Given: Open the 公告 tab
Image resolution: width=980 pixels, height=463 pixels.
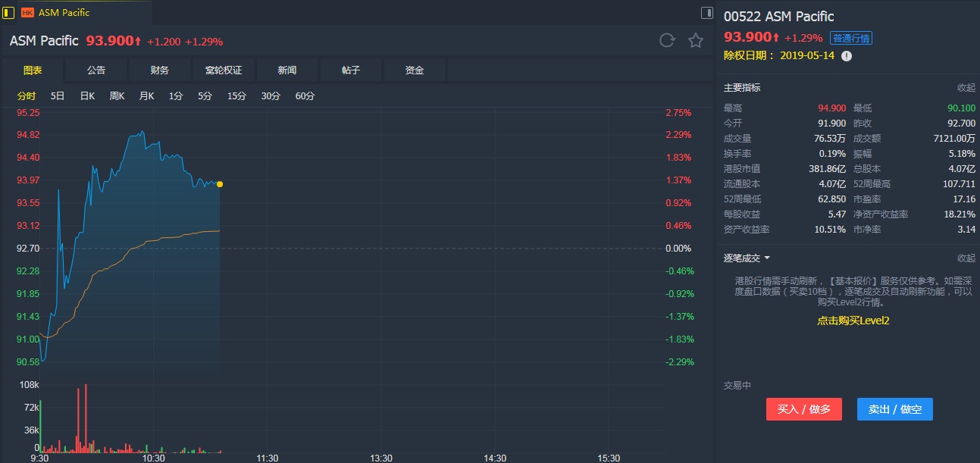Looking at the screenshot, I should pyautogui.click(x=96, y=70).
